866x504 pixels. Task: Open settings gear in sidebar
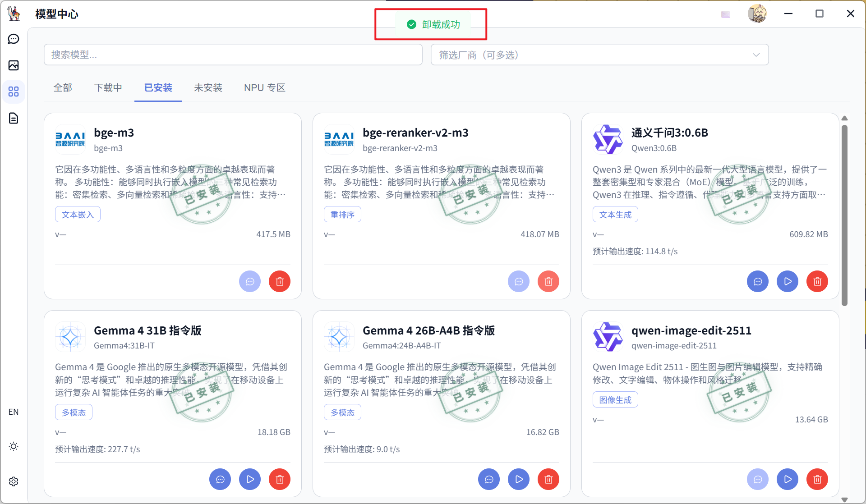(14, 481)
